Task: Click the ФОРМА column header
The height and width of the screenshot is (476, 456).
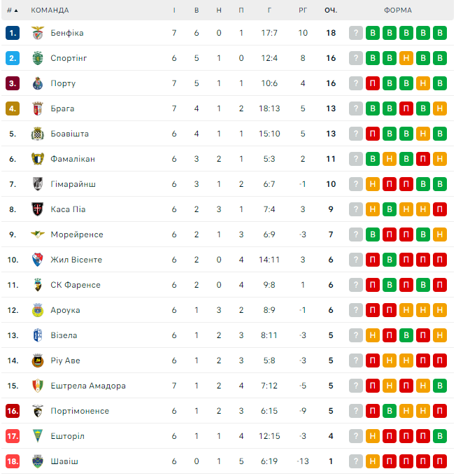Action: tap(398, 10)
